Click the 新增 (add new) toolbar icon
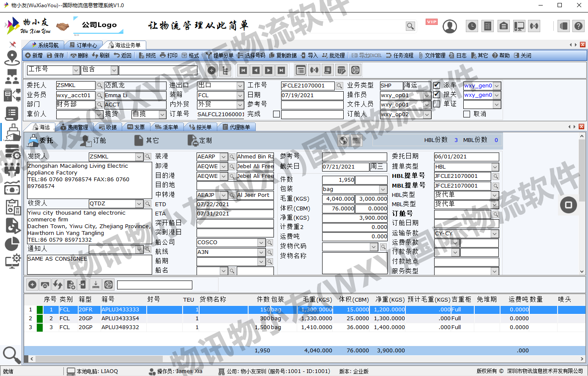The width and height of the screenshot is (588, 376). tap(28, 55)
